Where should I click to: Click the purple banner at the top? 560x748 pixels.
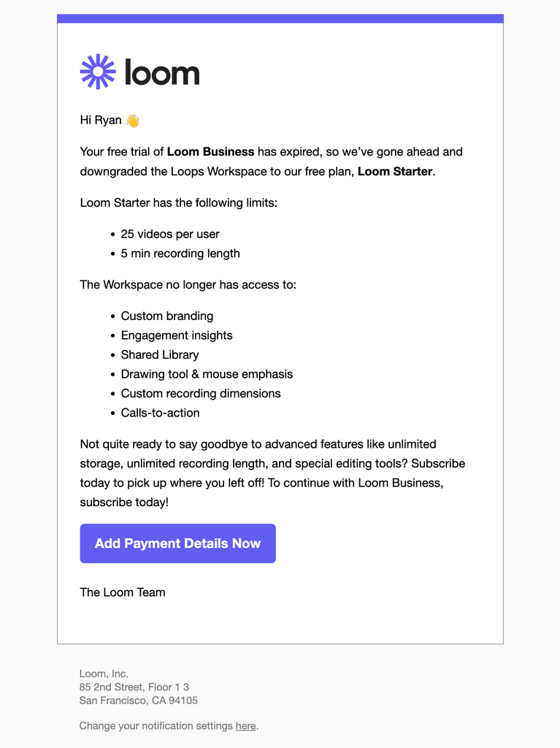(x=280, y=15)
